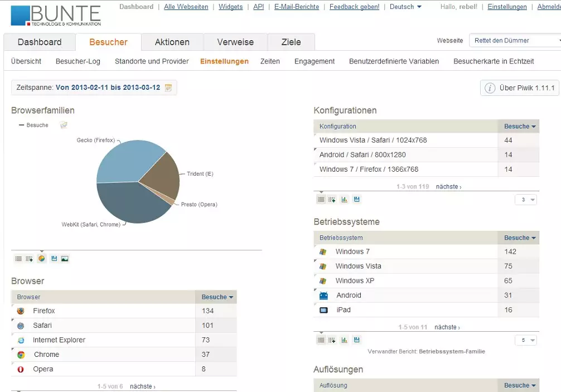The image size is (561, 392).
Task: Show more metrics table for Konfigurationen
Action: [x=332, y=200]
